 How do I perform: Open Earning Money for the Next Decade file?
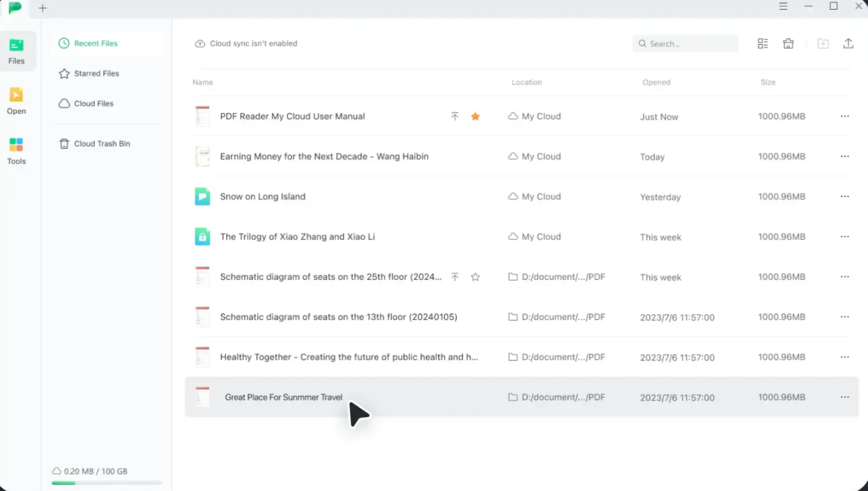pos(324,157)
